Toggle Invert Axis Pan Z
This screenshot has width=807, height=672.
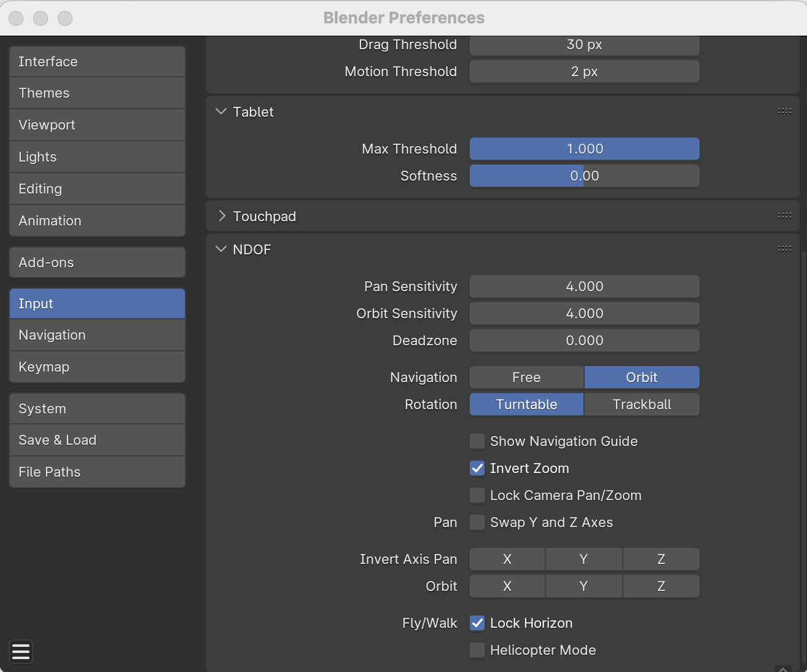point(661,559)
